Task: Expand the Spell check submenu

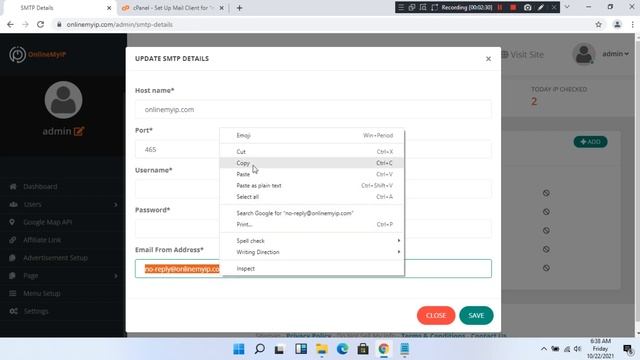Action: tap(312, 241)
